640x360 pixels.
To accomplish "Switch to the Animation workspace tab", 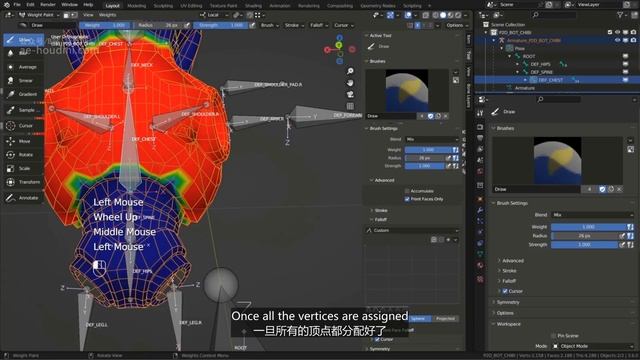I will pos(280,6).
